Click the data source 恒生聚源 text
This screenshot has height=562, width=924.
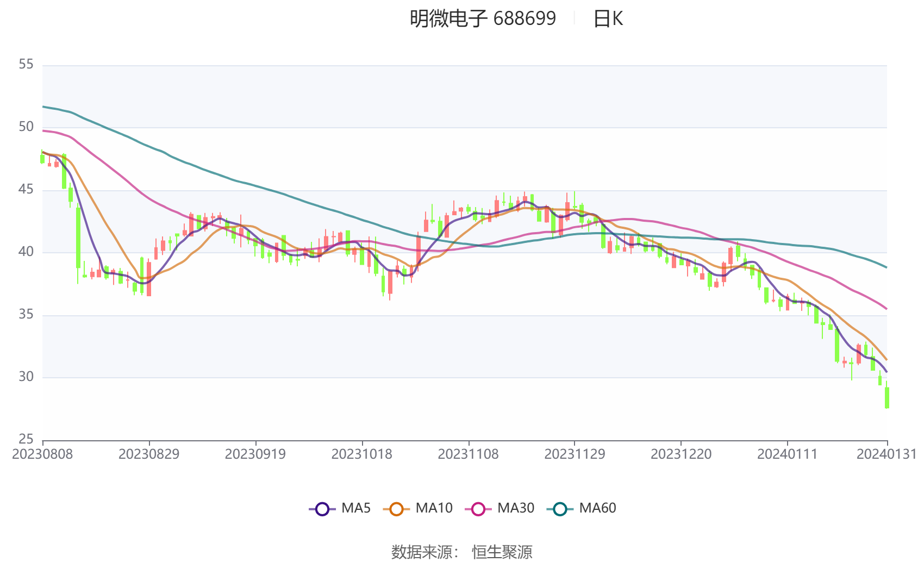pyautogui.click(x=502, y=552)
